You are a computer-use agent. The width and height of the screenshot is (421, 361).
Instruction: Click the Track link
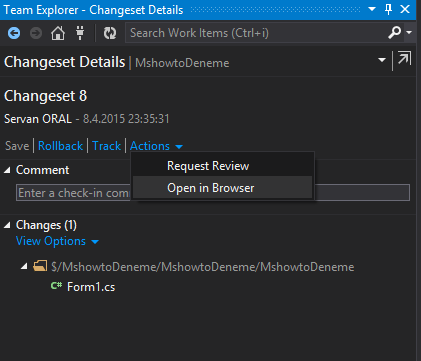click(x=106, y=146)
